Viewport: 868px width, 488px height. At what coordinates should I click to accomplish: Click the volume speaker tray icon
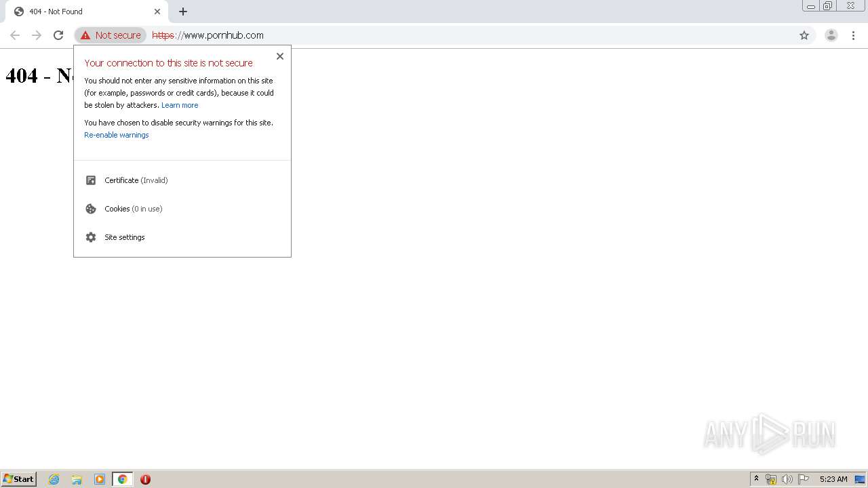coord(787,479)
